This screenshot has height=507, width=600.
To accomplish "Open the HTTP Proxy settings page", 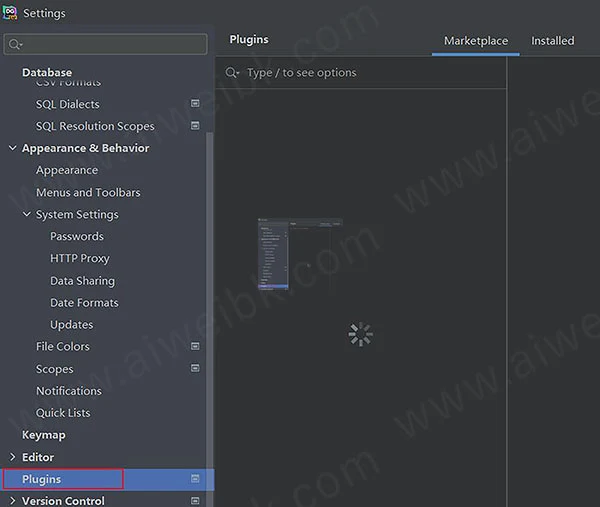I will coord(80,258).
